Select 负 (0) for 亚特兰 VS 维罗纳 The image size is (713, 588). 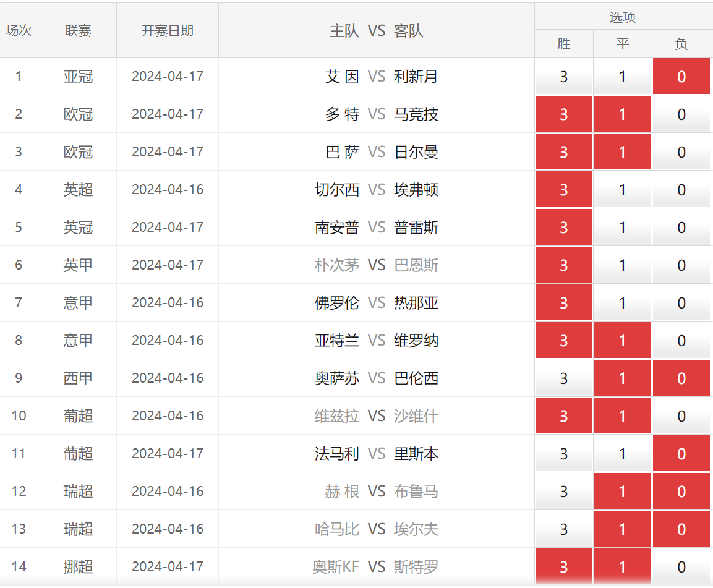click(681, 341)
